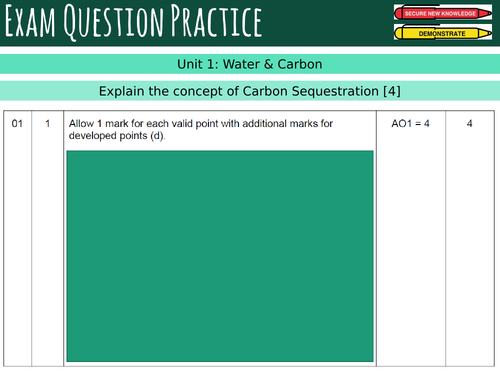Click the word 'Carbon' in unit banner

300,64
